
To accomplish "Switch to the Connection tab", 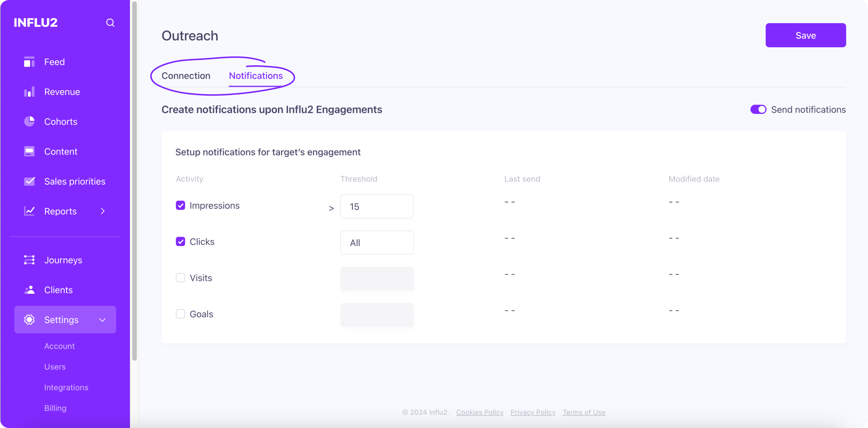I will point(186,76).
